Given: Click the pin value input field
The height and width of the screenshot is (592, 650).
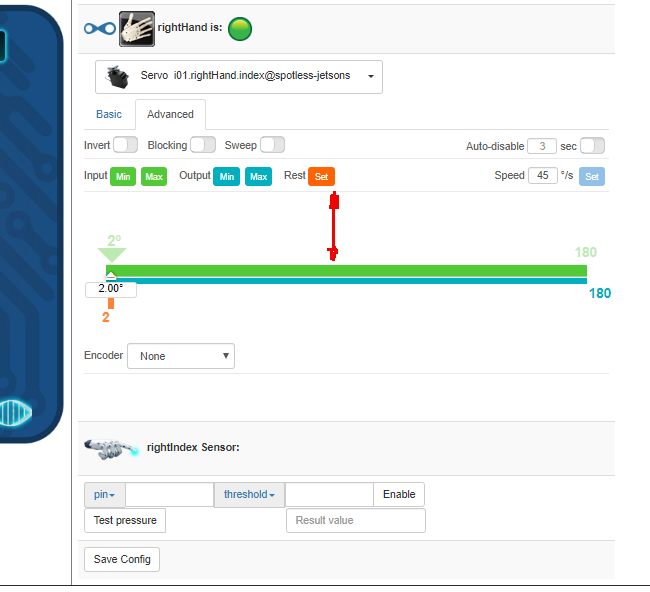Looking at the screenshot, I should [169, 495].
